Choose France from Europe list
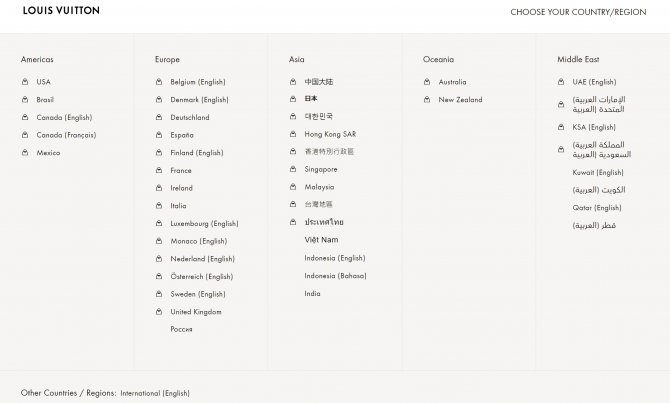Screen dimensions: 670x403 click(181, 170)
